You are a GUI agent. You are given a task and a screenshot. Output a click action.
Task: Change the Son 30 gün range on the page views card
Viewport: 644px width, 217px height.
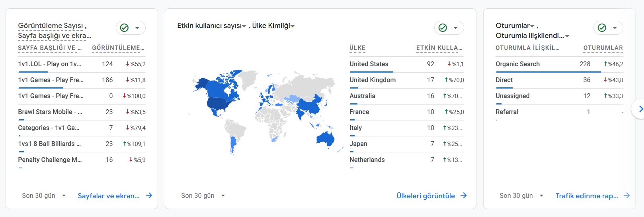tap(44, 195)
